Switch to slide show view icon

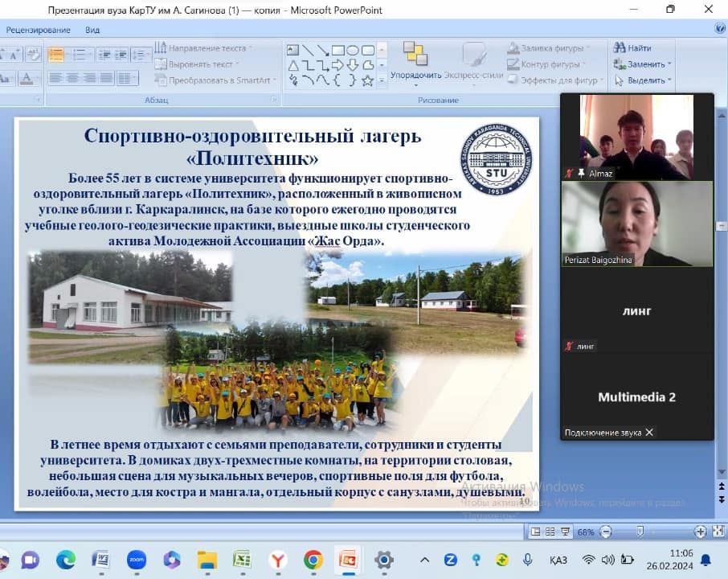tap(564, 532)
